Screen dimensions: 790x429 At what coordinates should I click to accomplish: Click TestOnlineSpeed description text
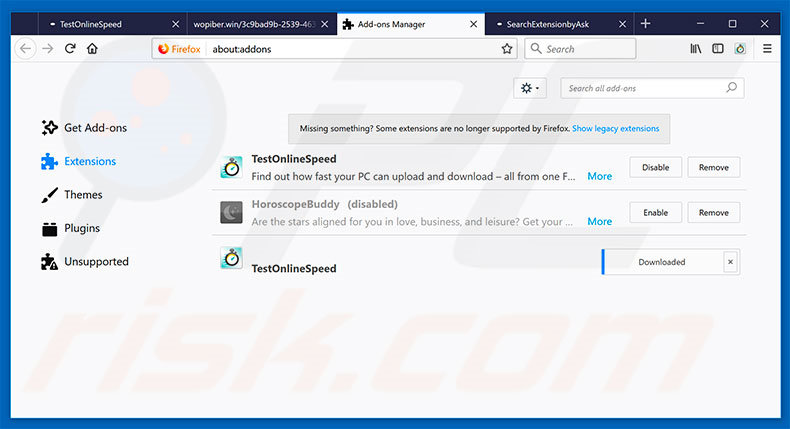coord(413,176)
